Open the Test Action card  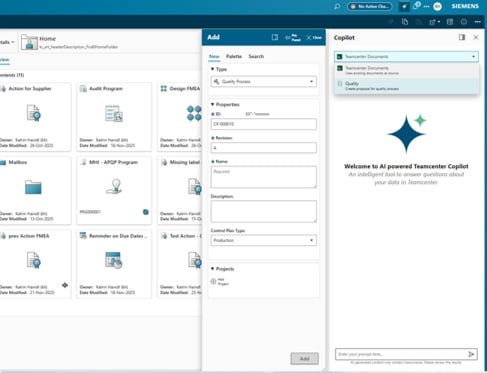click(x=180, y=264)
